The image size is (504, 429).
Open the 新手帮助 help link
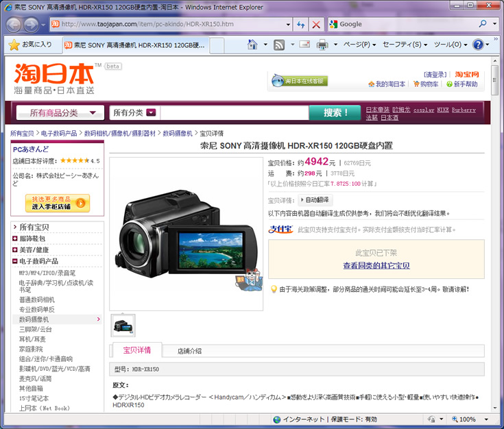(462, 84)
